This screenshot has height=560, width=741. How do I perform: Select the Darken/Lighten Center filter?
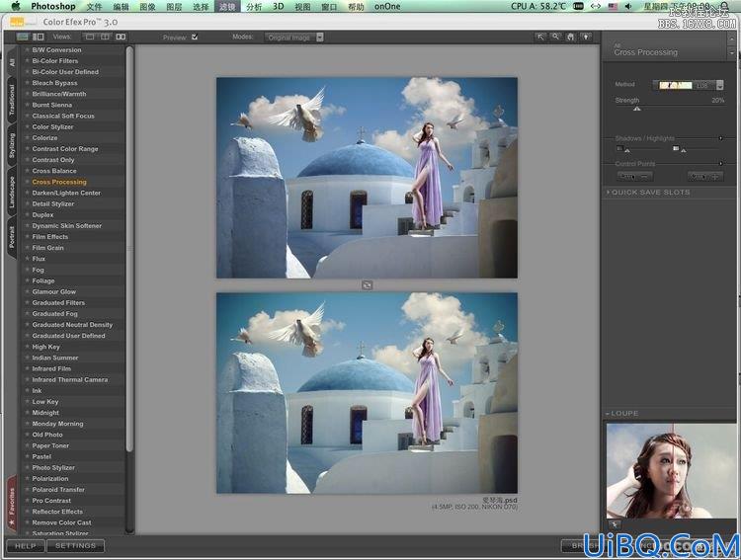[66, 193]
